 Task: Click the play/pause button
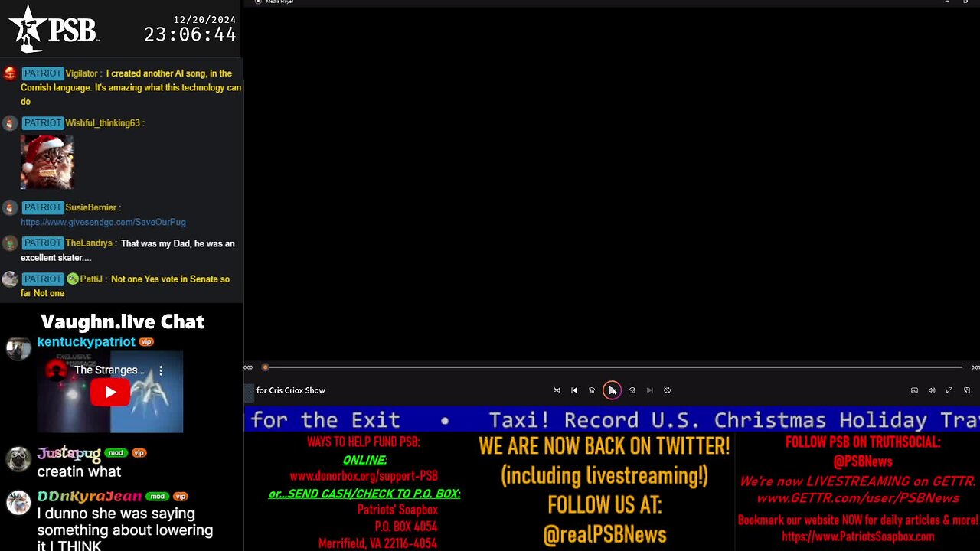click(612, 390)
